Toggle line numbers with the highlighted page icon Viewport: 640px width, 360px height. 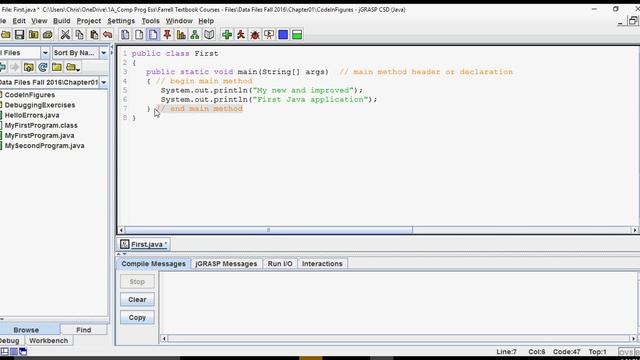153,35
